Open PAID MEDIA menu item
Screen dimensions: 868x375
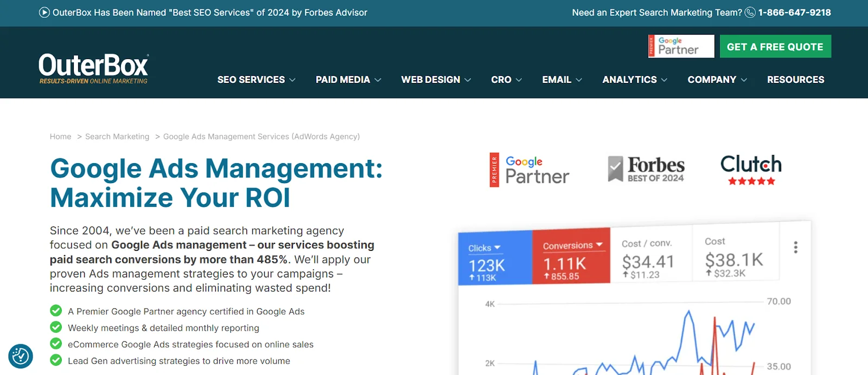click(x=343, y=80)
